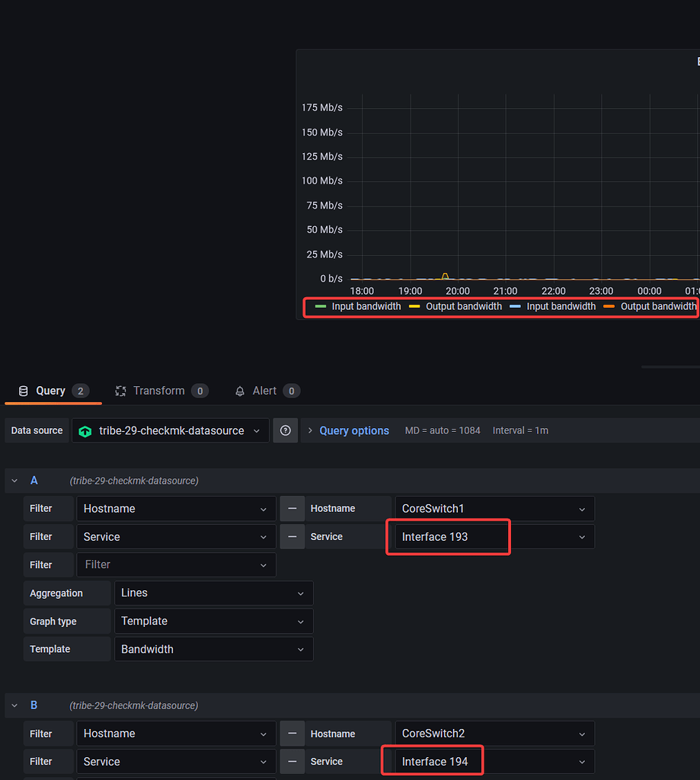Image resolution: width=700 pixels, height=780 pixels.
Task: Remove Hostname filter in query B via minus icon
Action: pos(292,733)
